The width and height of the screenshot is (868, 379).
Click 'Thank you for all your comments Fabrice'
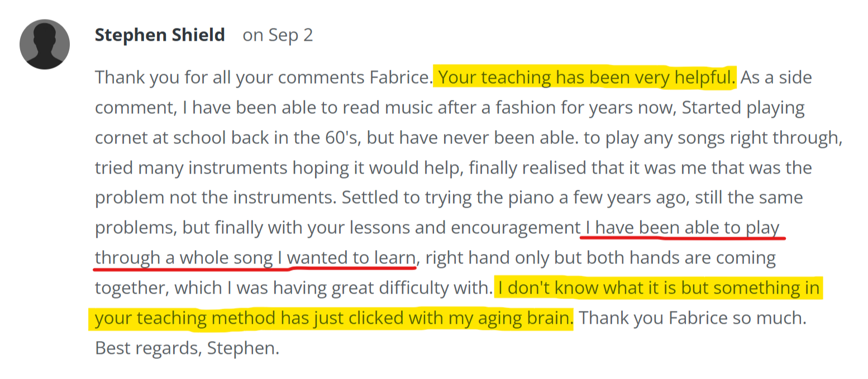pyautogui.click(x=263, y=78)
